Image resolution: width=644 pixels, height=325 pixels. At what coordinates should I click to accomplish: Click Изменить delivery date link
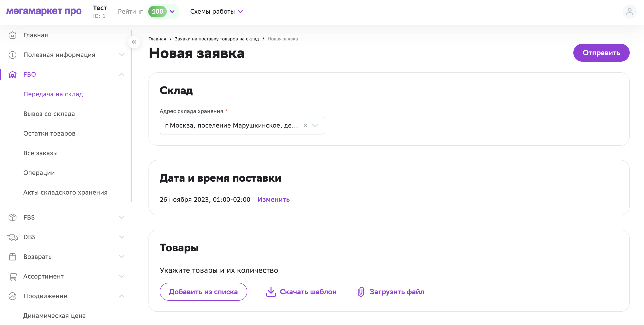[273, 200]
